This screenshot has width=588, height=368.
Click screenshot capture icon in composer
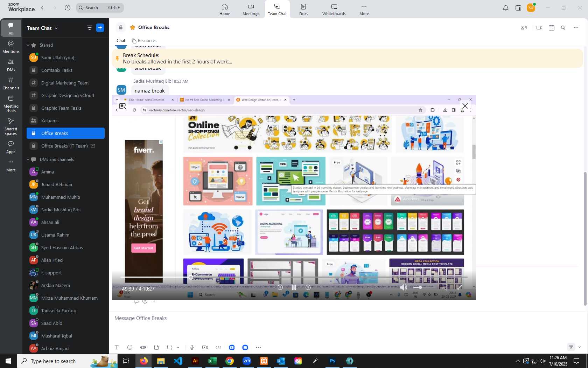169,347
